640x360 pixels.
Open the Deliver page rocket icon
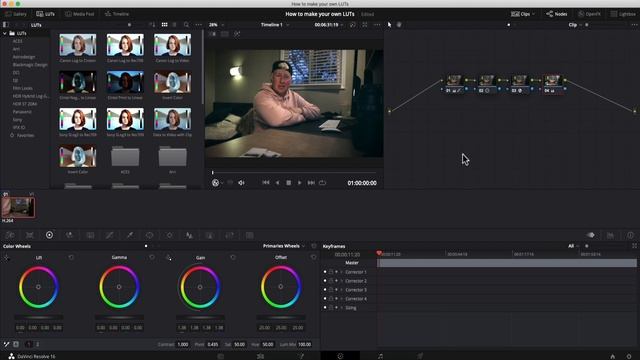[420, 356]
